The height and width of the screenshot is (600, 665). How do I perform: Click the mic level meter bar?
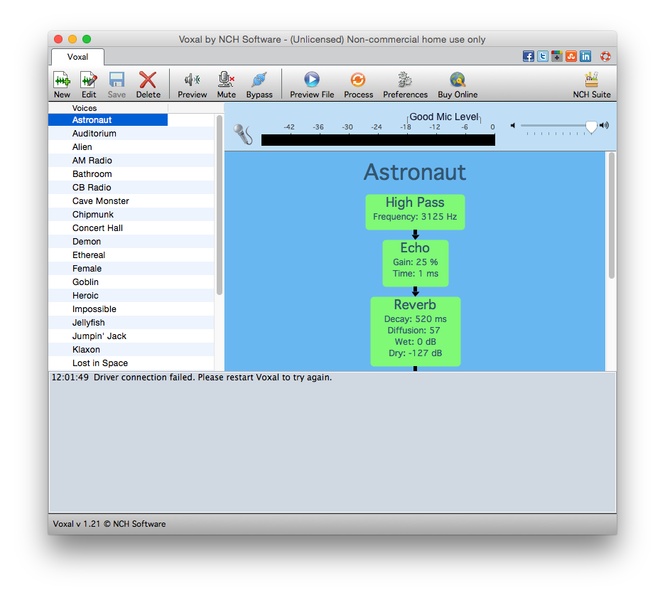point(378,140)
